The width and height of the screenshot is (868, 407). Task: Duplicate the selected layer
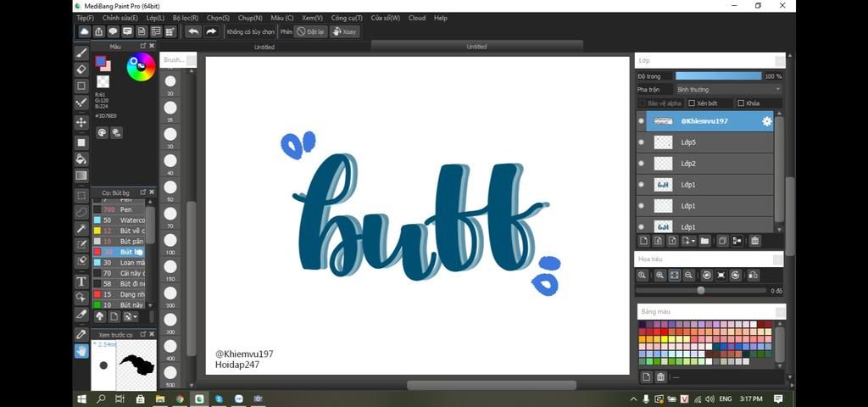(x=722, y=241)
